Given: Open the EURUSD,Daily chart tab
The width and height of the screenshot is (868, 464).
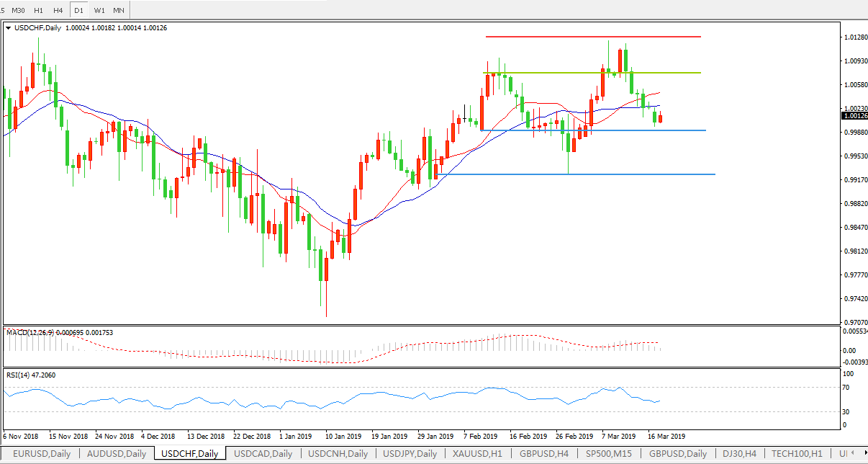Looking at the screenshot, I should coord(42,454).
